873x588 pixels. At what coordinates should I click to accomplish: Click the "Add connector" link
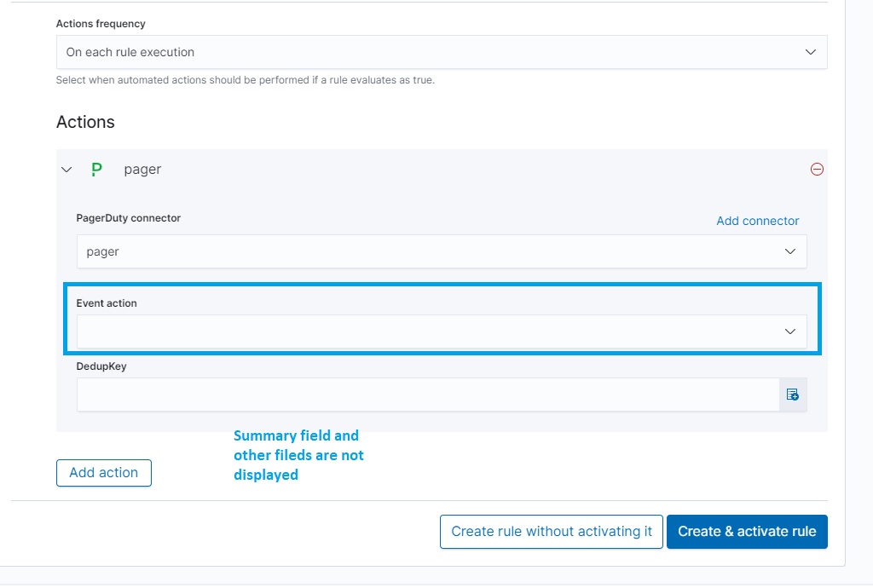click(x=757, y=220)
